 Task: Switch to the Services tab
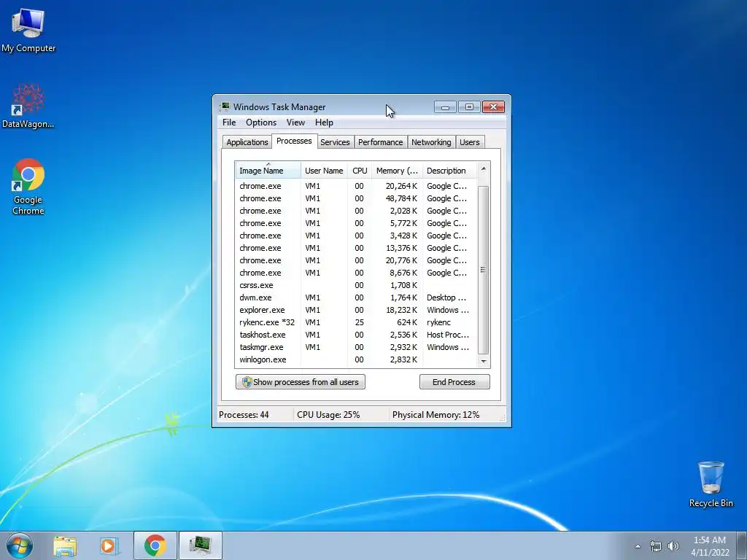335,142
